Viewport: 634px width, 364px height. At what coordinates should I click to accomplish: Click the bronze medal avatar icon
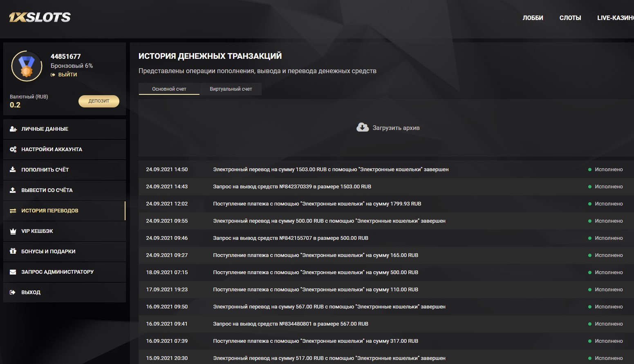click(x=27, y=66)
